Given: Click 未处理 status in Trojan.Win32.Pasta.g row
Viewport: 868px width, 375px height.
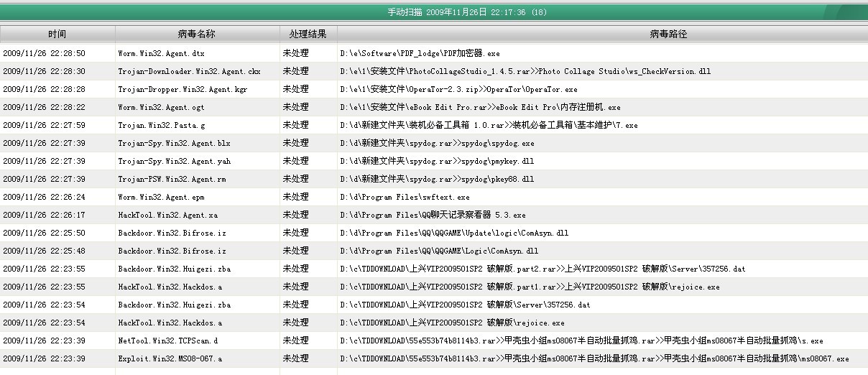Looking at the screenshot, I should click(295, 125).
